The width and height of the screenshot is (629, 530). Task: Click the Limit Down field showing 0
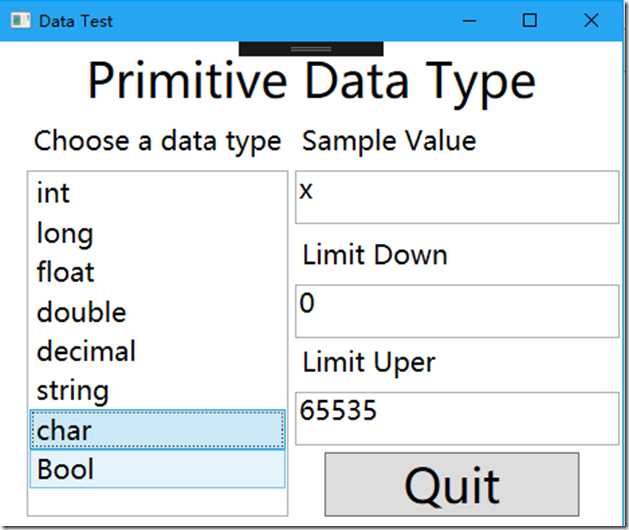click(457, 311)
